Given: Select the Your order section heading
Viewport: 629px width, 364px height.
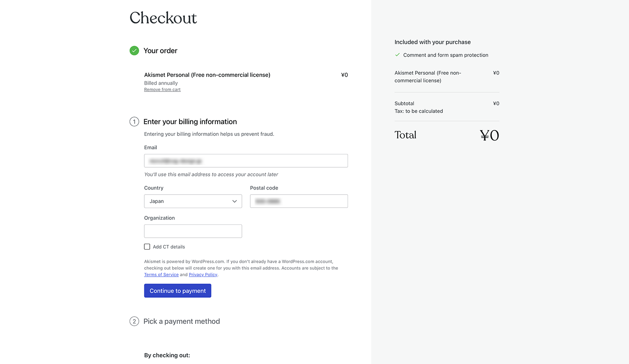Looking at the screenshot, I should (x=160, y=51).
